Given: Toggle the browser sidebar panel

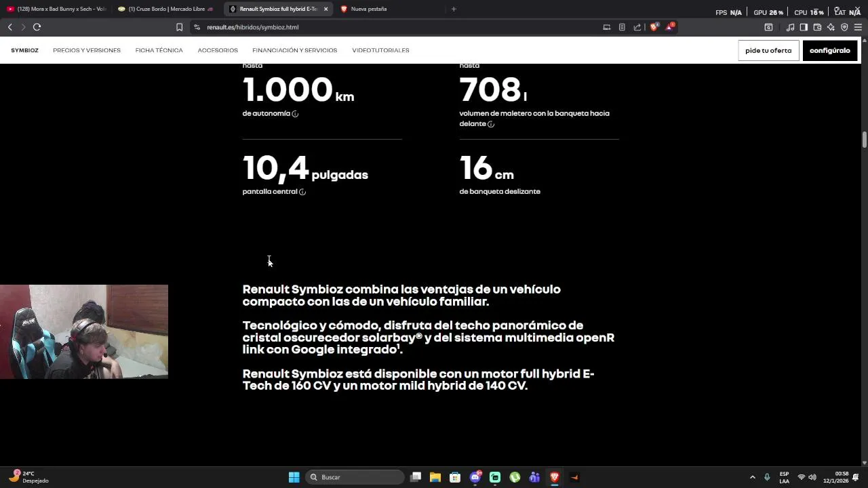Looking at the screenshot, I should point(804,27).
